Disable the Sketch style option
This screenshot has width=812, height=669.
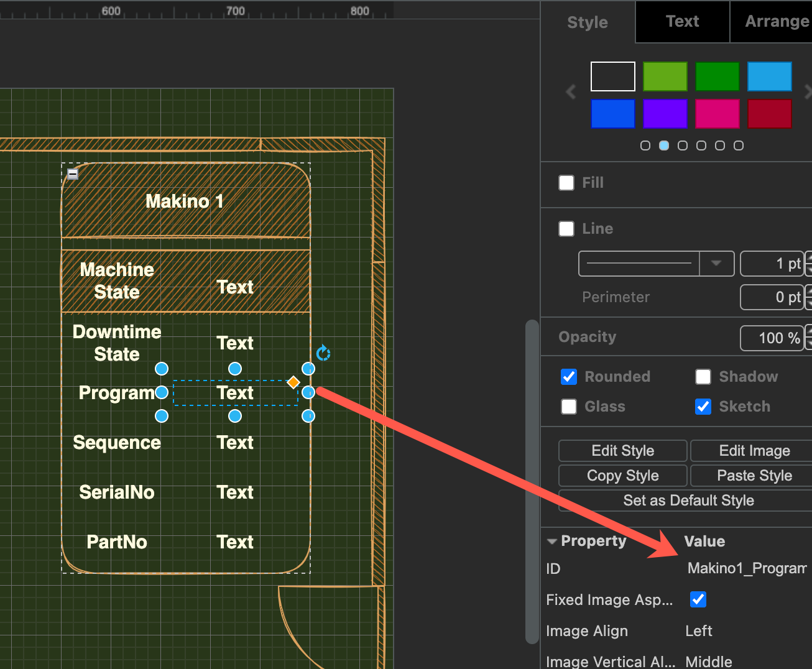pos(703,407)
